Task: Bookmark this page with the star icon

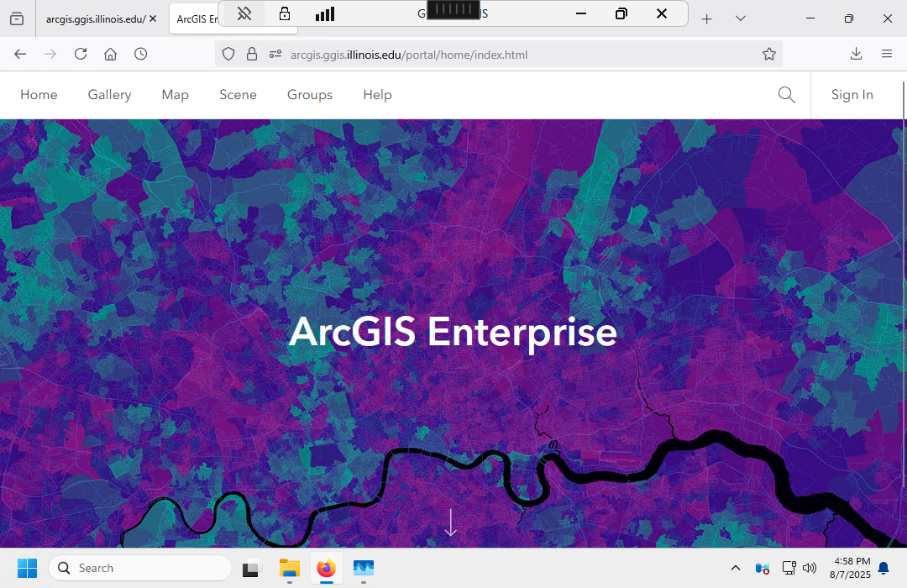Action: tap(768, 54)
